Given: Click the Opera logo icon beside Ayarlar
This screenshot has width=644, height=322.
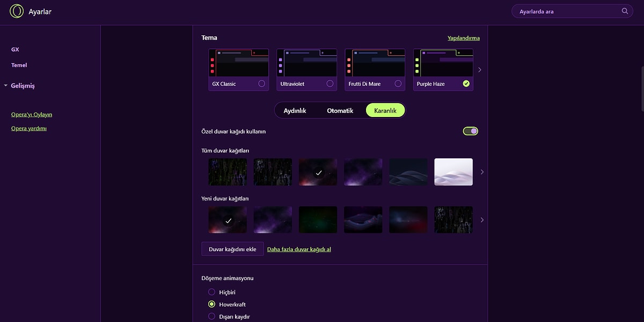Looking at the screenshot, I should click(x=17, y=11).
